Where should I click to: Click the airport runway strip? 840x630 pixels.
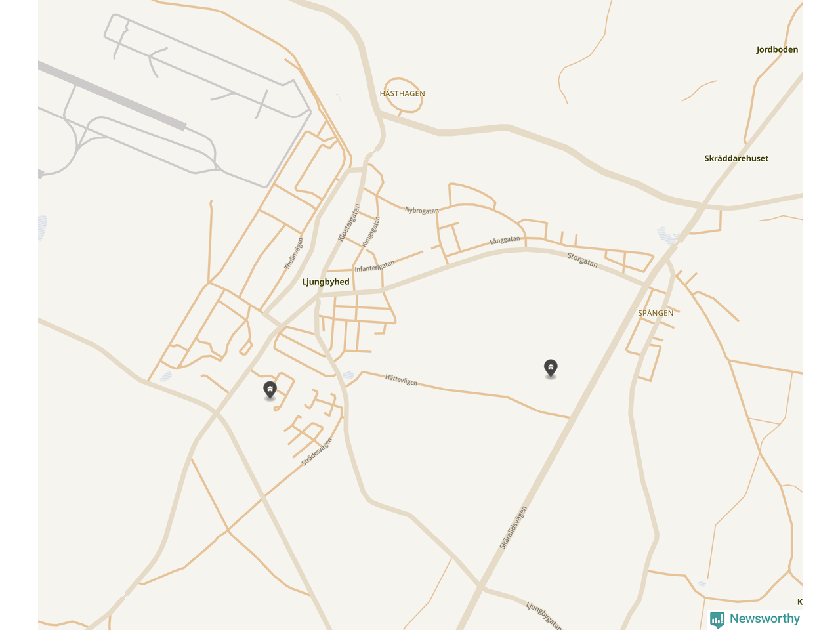coord(112,96)
